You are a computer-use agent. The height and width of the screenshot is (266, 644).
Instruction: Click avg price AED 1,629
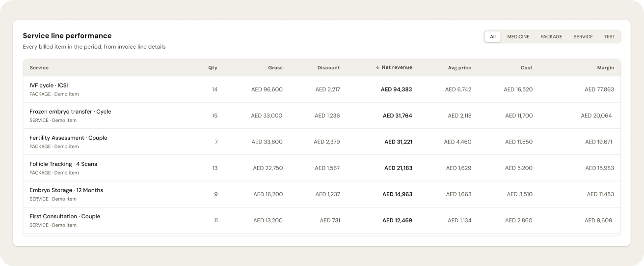458,168
